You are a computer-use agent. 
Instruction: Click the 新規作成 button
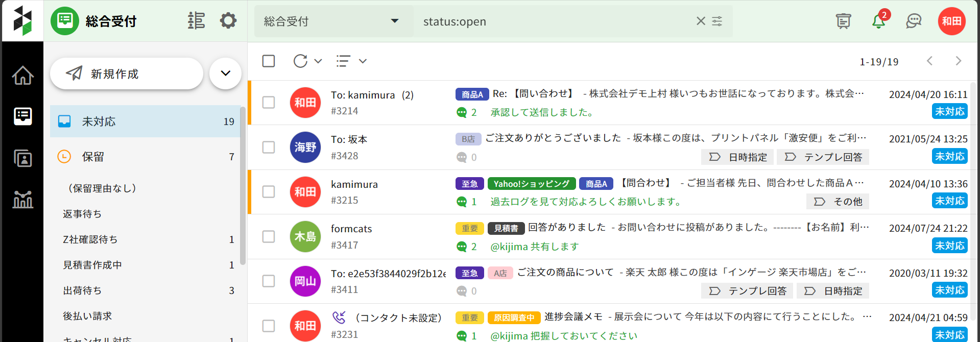127,74
